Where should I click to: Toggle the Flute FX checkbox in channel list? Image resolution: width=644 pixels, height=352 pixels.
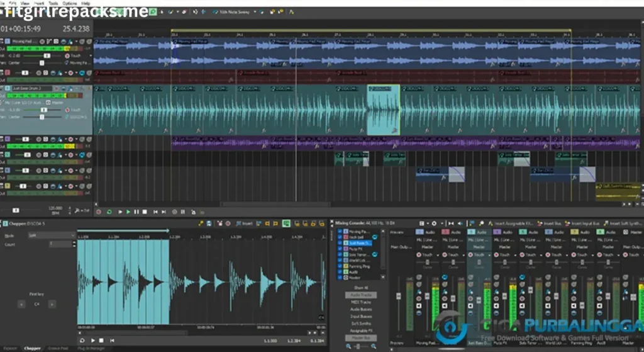point(340,249)
